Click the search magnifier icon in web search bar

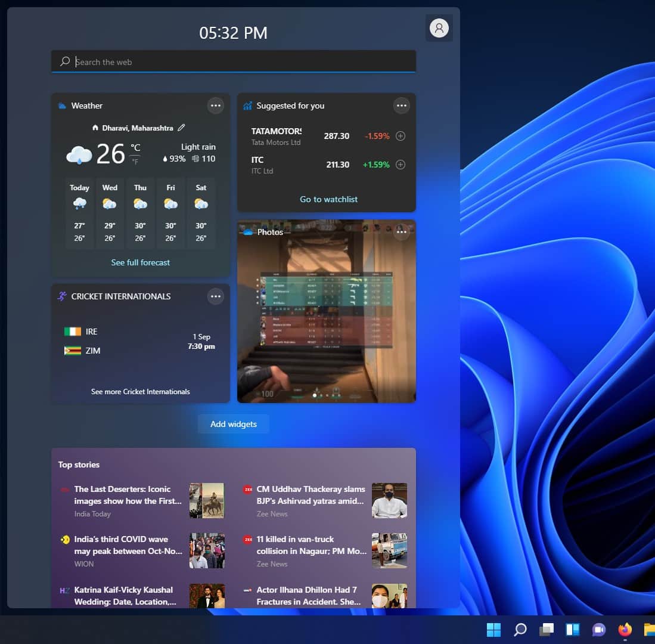[65, 61]
